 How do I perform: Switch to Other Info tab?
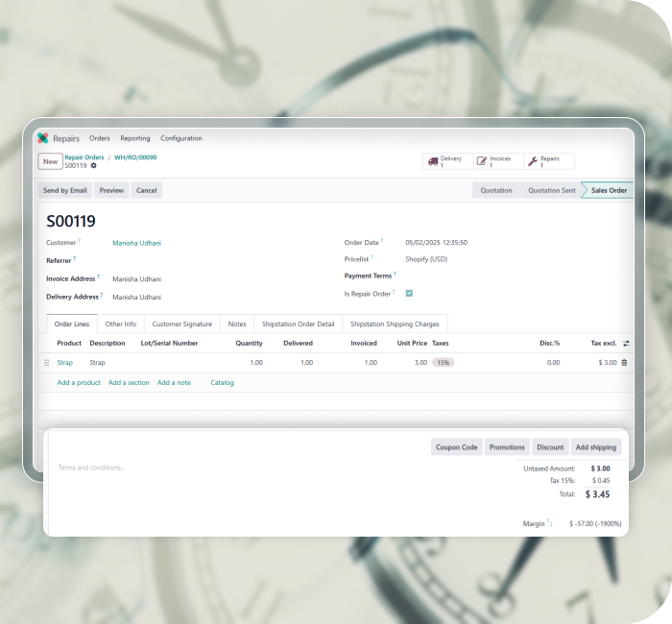coord(121,324)
